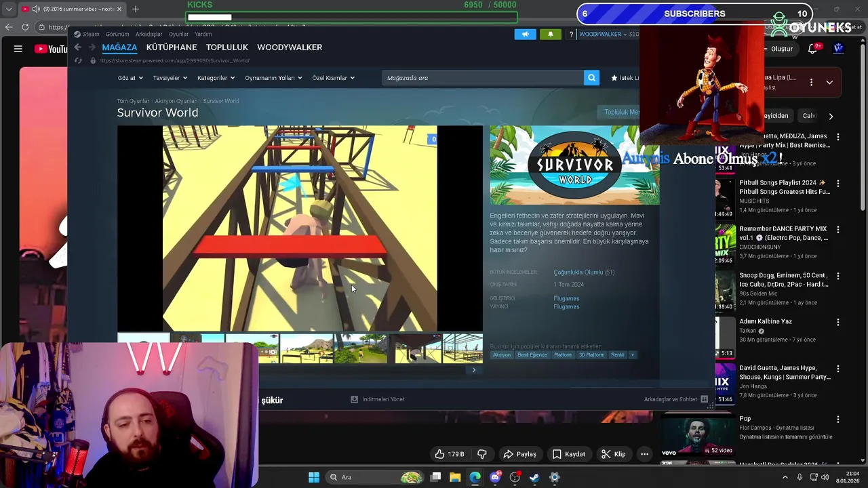Click Kaydet under the YouTube video
Viewport: 868px width, 488px height.
(x=568, y=454)
